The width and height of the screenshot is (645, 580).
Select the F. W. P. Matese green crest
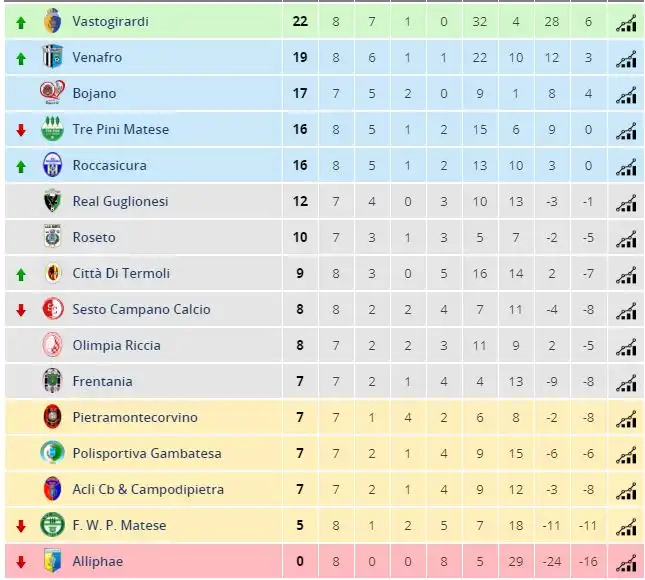tap(53, 525)
